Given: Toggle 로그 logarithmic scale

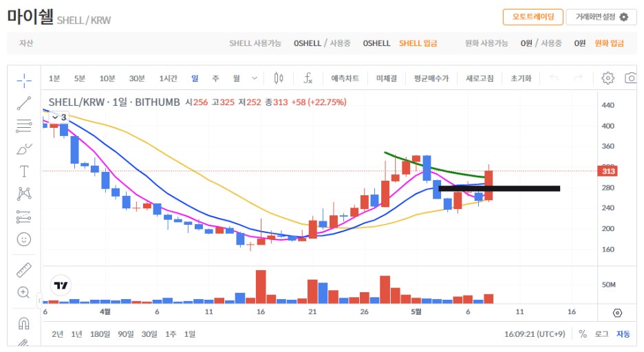Looking at the screenshot, I should [601, 334].
